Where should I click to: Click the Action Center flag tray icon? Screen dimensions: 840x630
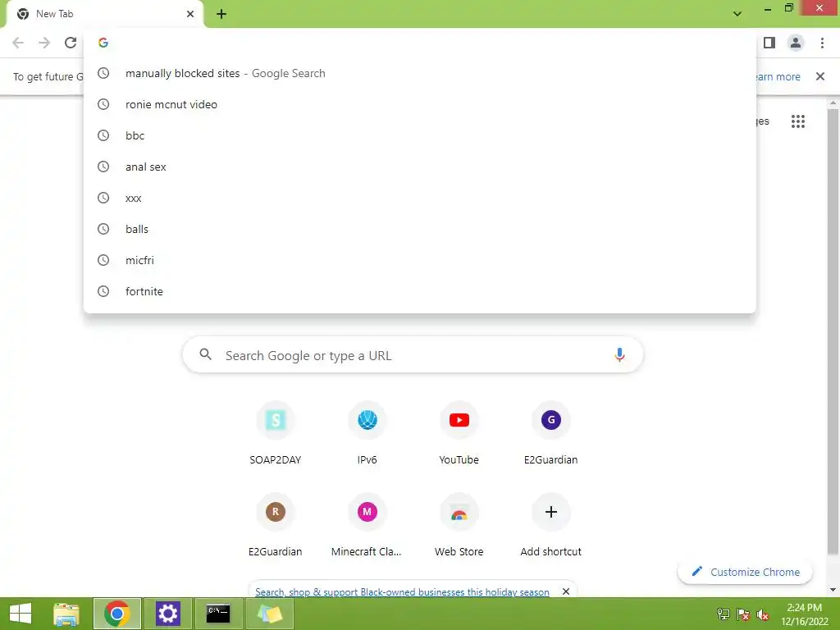pyautogui.click(x=743, y=614)
